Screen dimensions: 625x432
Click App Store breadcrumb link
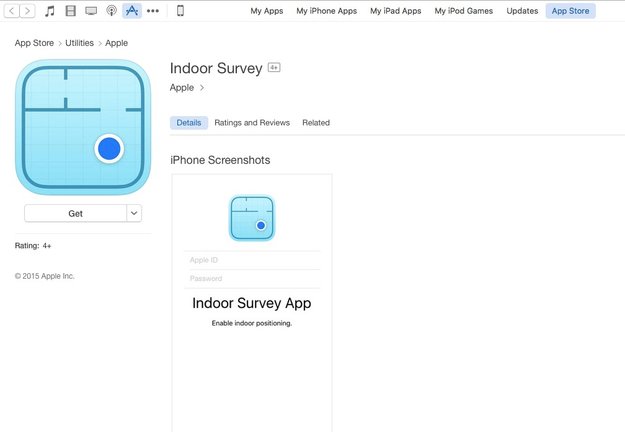tap(34, 43)
